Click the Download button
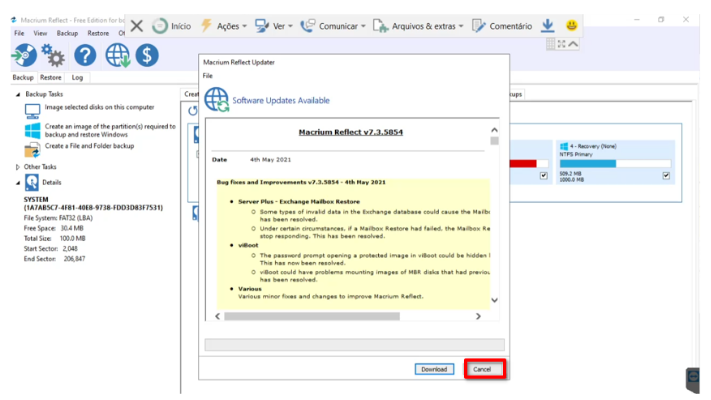Viewport: 711px width, 400px height. pos(434,369)
